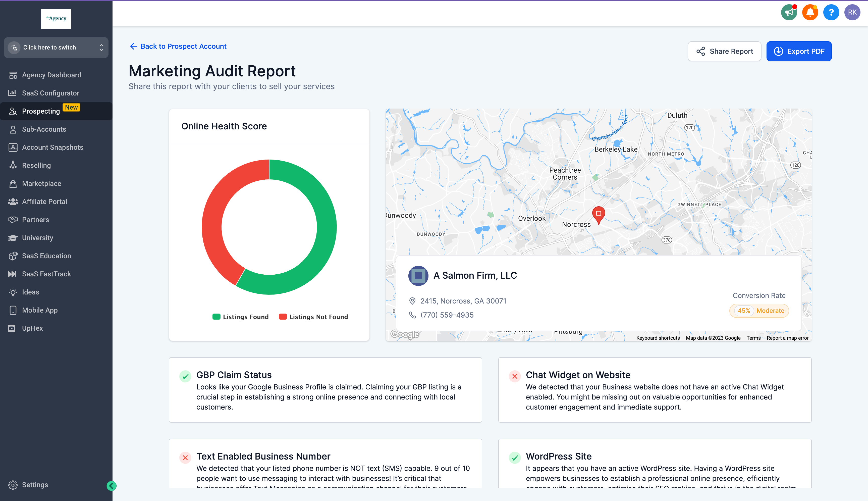Screen dimensions: 868x501
Task: Click the Share Report button
Action: point(724,51)
